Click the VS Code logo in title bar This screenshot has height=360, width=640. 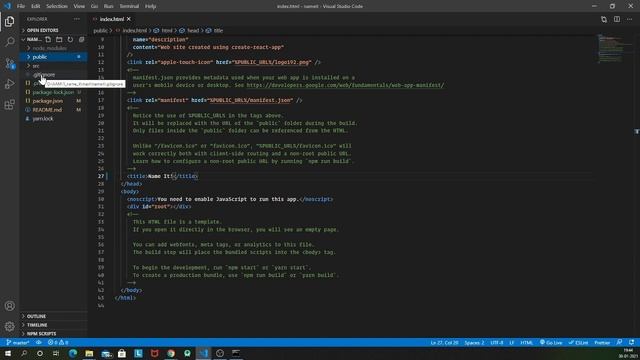7,6
